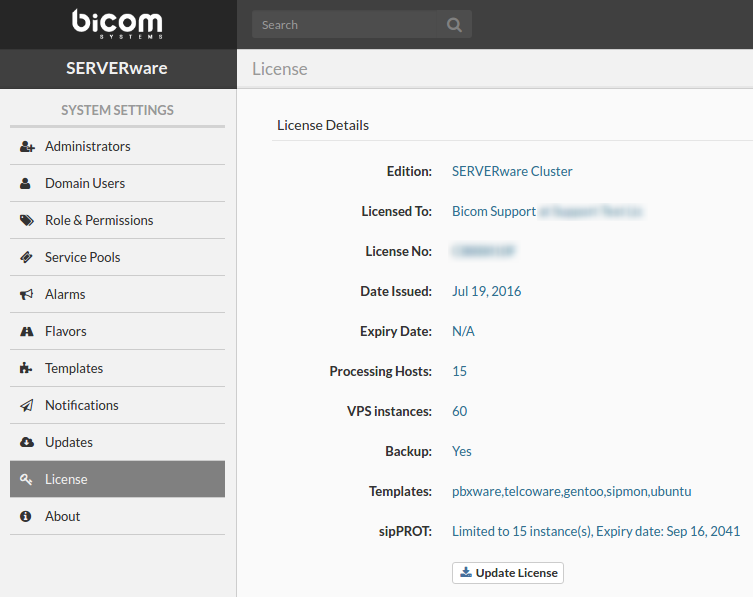
Task: Go to Domain Users in sidebar
Action: pyautogui.click(x=85, y=184)
